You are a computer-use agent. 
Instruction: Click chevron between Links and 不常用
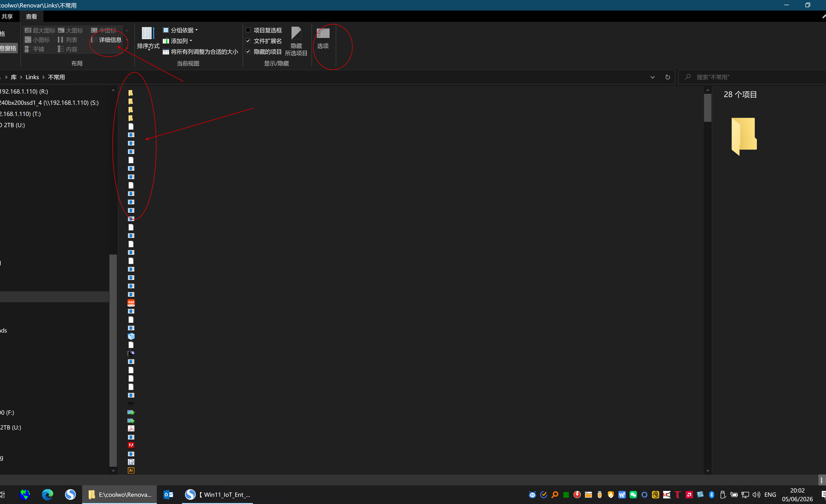43,77
